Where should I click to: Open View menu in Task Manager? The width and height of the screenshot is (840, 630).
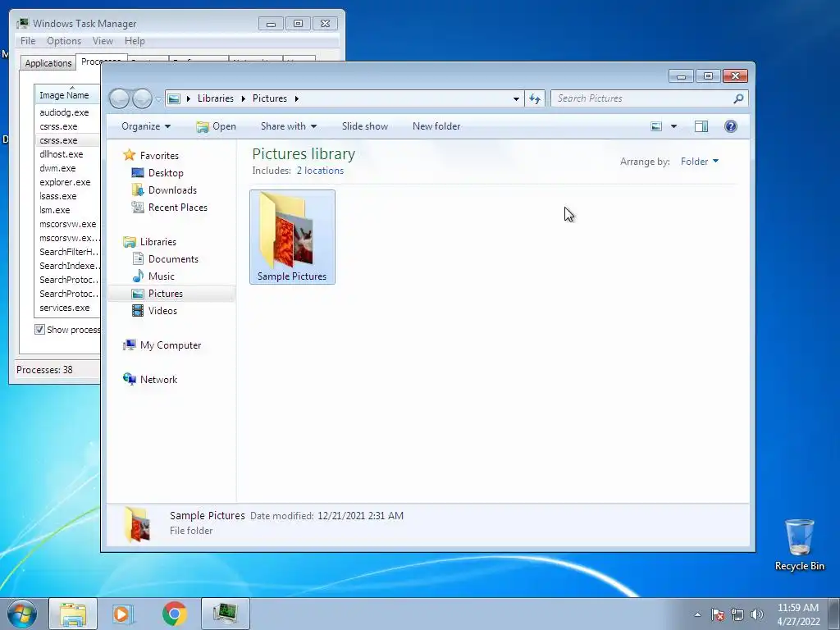[103, 41]
